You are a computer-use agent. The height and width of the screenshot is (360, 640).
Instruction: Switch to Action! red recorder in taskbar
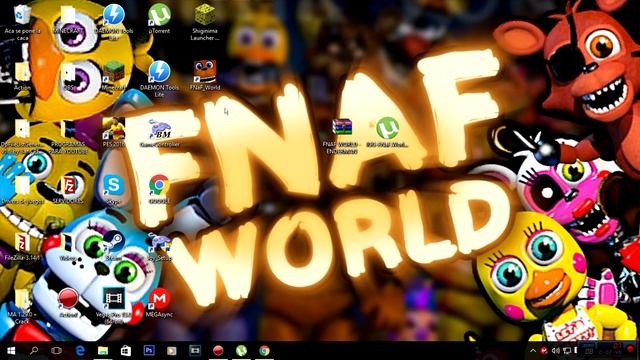tap(218, 351)
